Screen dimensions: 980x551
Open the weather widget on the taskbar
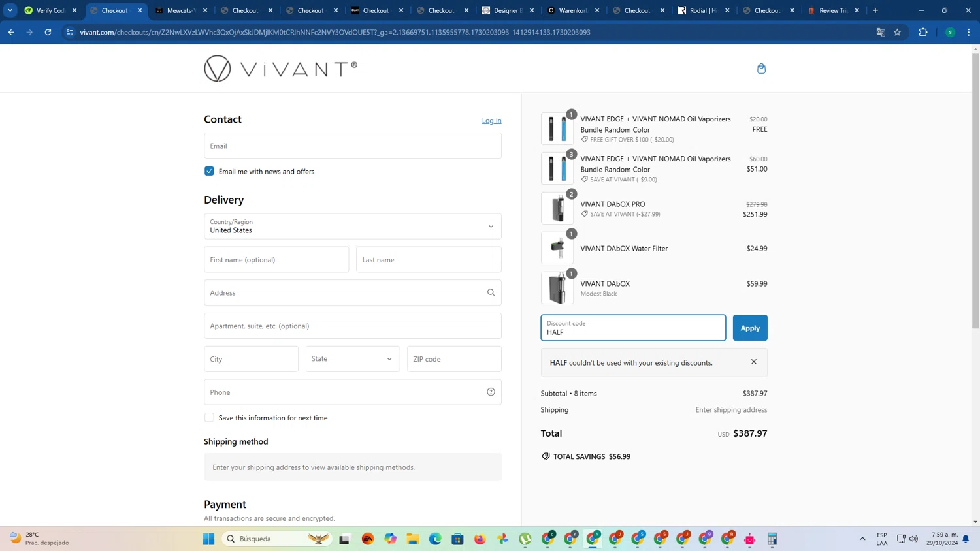pyautogui.click(x=39, y=539)
